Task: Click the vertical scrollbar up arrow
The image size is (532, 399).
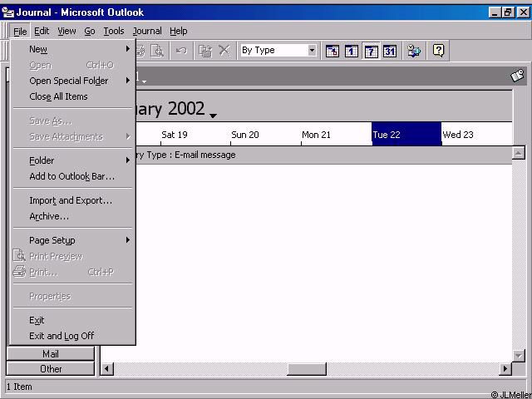Action: [x=519, y=153]
